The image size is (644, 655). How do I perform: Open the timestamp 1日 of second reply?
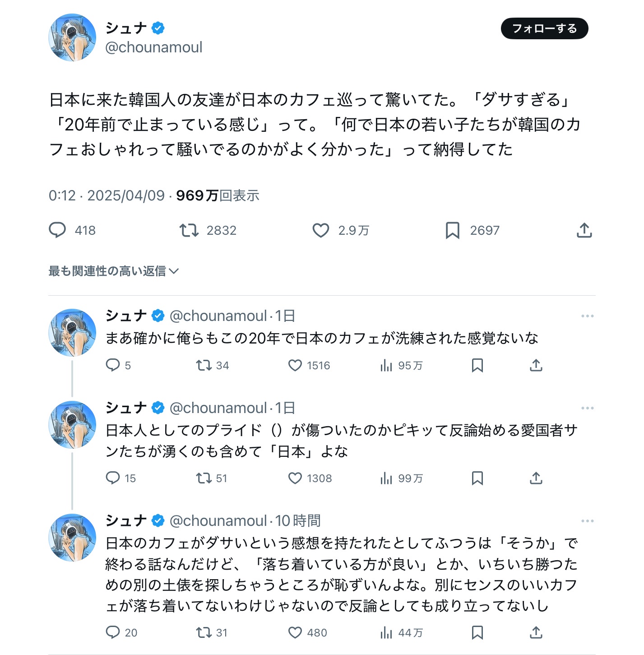coord(285,408)
